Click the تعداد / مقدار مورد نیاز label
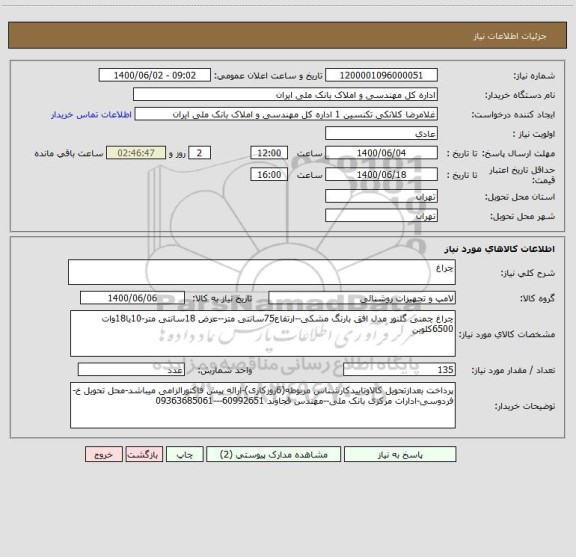The width and height of the screenshot is (576, 557). click(x=513, y=370)
